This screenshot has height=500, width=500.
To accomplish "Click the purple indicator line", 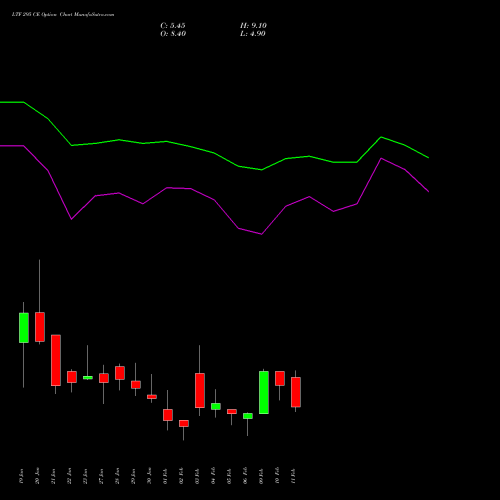I will click(x=214, y=200).
